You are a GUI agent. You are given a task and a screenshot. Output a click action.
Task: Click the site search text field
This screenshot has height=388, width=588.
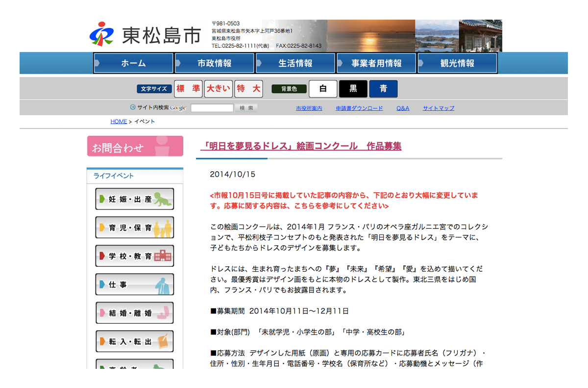(212, 108)
